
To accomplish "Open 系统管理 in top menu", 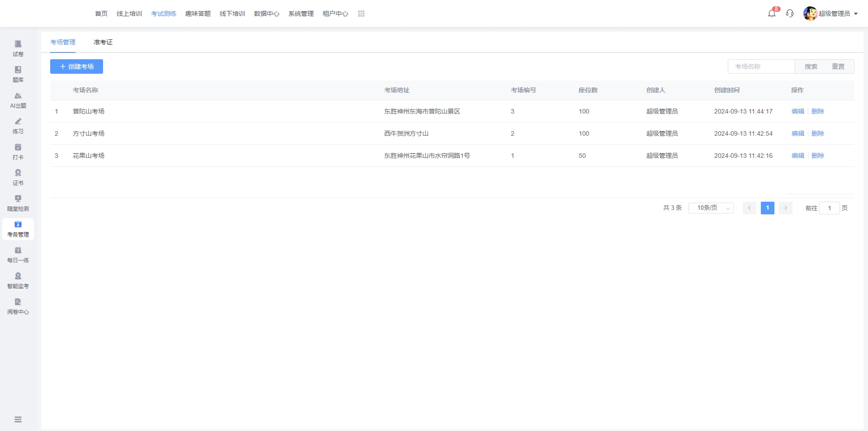I will [301, 14].
